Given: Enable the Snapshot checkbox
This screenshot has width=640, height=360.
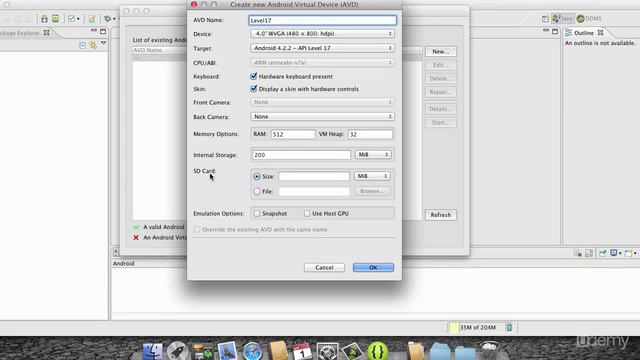Looking at the screenshot, I should (257, 213).
